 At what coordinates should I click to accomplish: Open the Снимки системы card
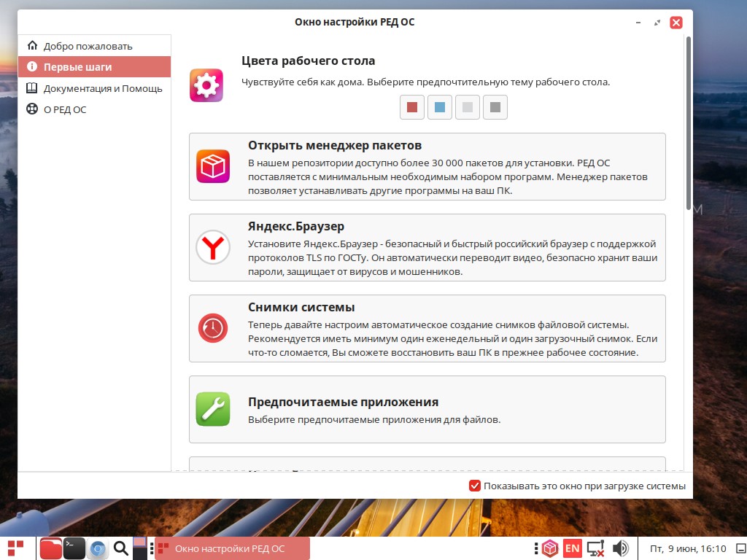(427, 329)
